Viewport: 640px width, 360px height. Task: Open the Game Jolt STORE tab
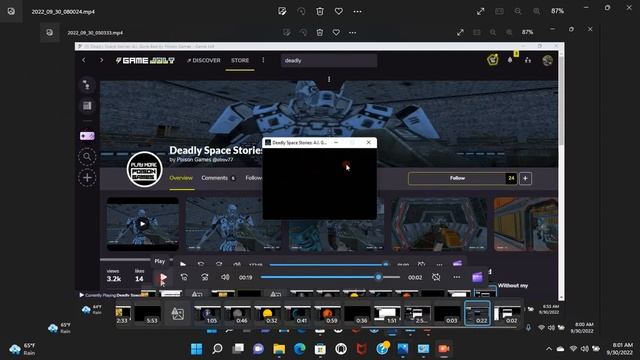point(240,60)
